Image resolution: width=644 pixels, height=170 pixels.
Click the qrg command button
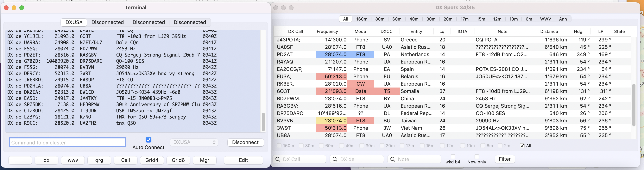pyautogui.click(x=99, y=160)
